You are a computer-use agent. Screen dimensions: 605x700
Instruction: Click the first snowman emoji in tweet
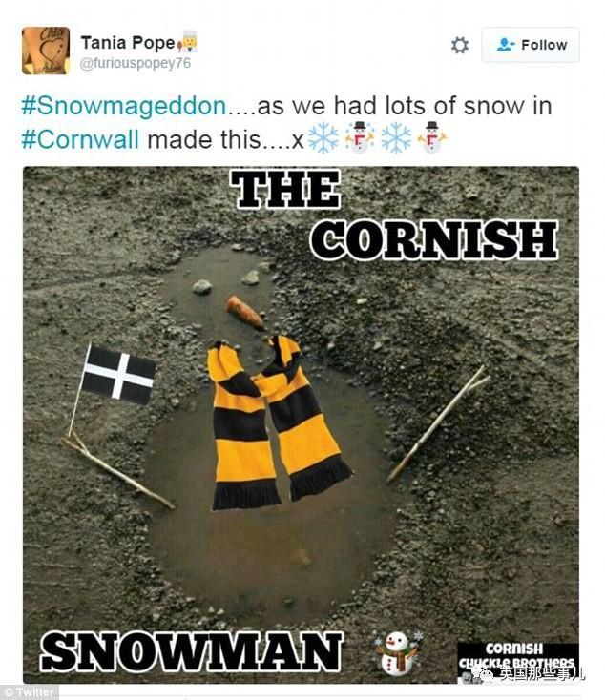(x=360, y=137)
